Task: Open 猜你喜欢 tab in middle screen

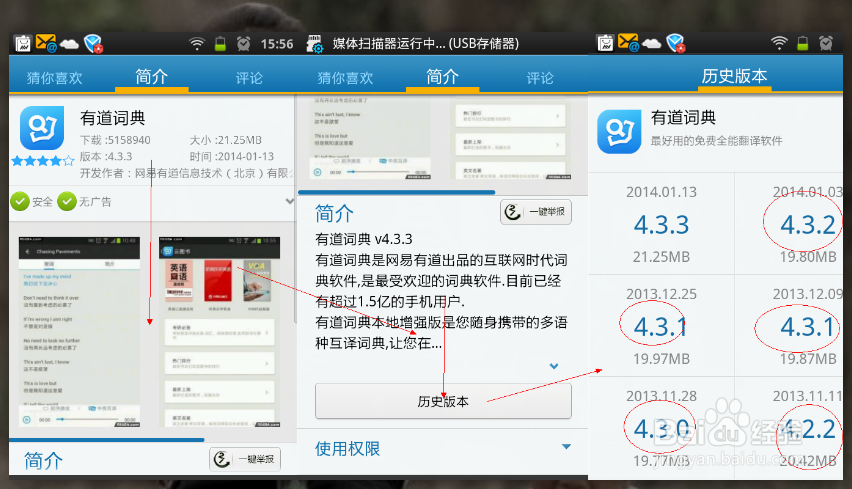Action: pos(345,78)
